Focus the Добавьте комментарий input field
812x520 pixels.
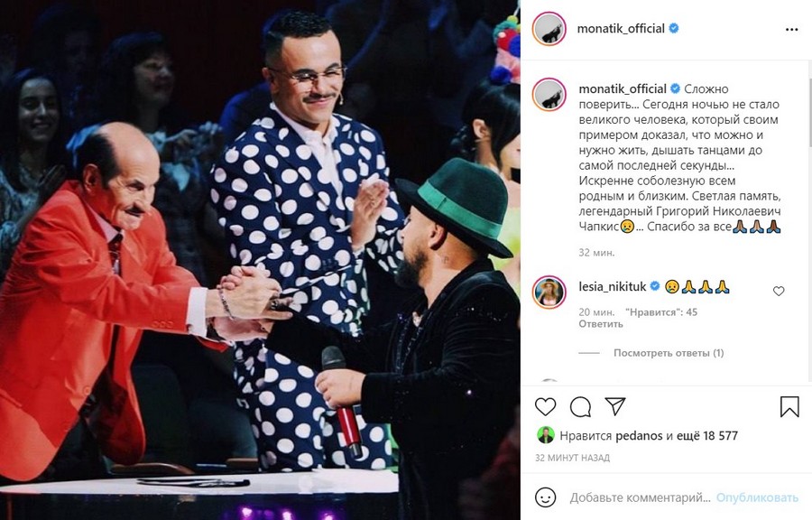click(x=640, y=497)
